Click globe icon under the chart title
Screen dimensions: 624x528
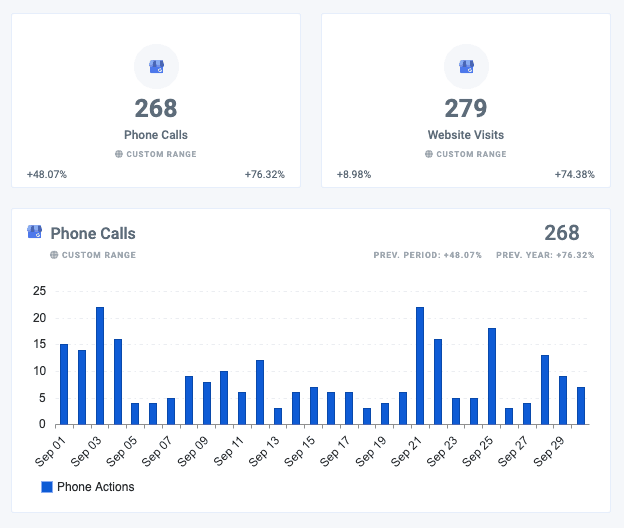[x=54, y=255]
